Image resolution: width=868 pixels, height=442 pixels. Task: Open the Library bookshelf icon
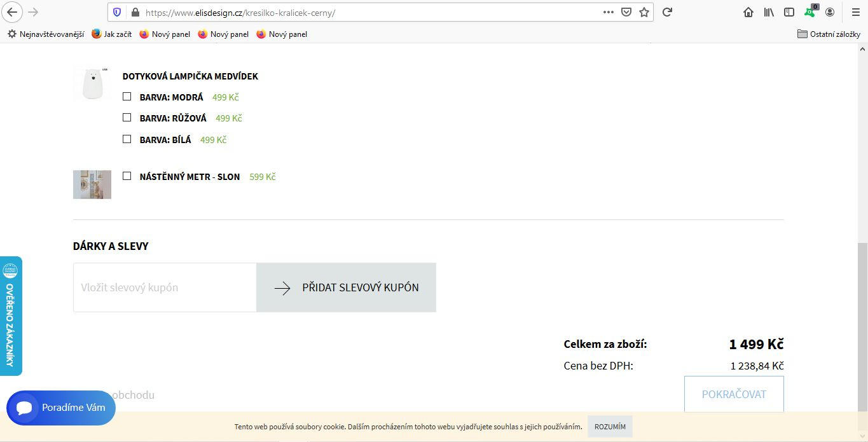coord(769,12)
